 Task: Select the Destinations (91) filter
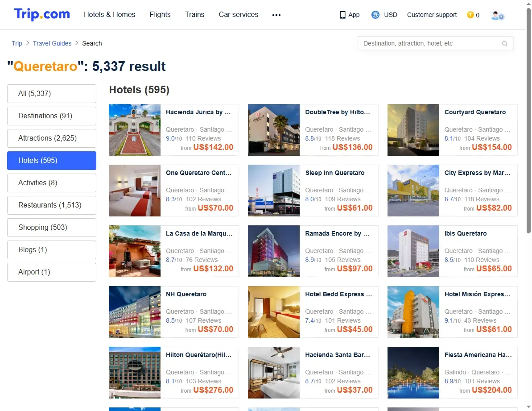click(x=52, y=116)
